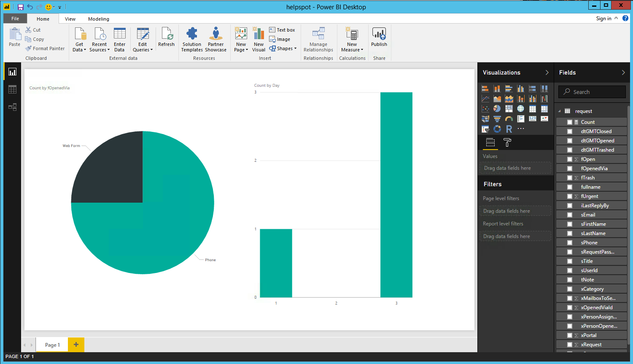The width and height of the screenshot is (633, 364).
Task: Expand the Shapes dropdown
Action: (x=283, y=48)
